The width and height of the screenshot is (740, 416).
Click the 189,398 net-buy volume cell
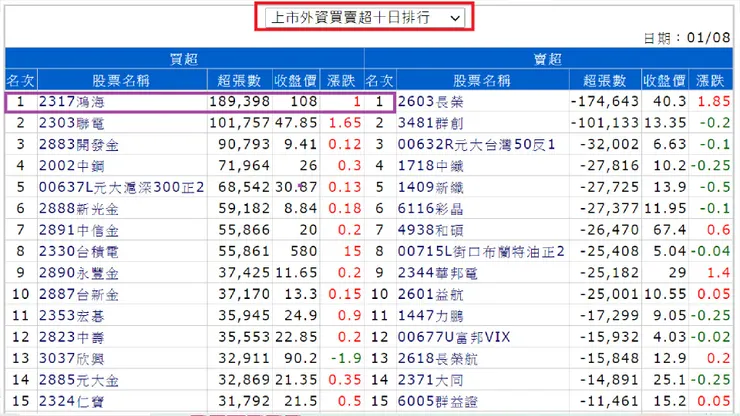click(240, 102)
